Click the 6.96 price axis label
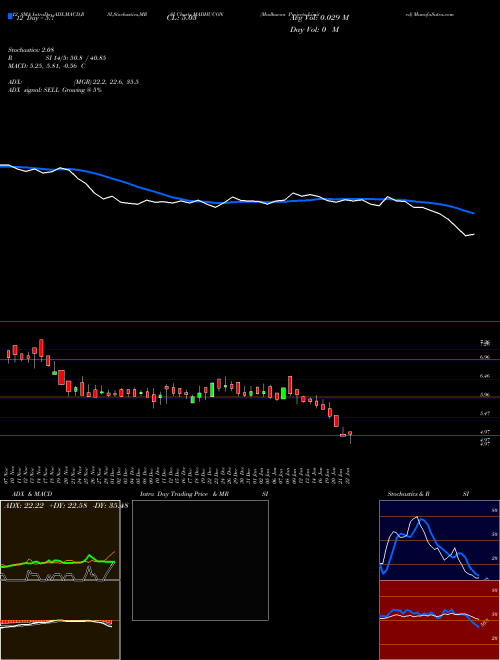The width and height of the screenshot is (500, 660). pyautogui.click(x=484, y=357)
